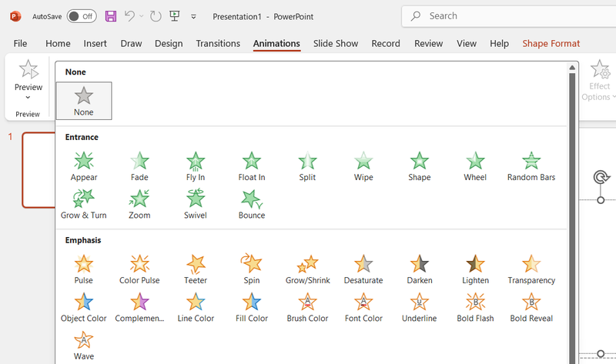Apply the Fade entrance animation
The image size is (616, 364).
[139, 166]
